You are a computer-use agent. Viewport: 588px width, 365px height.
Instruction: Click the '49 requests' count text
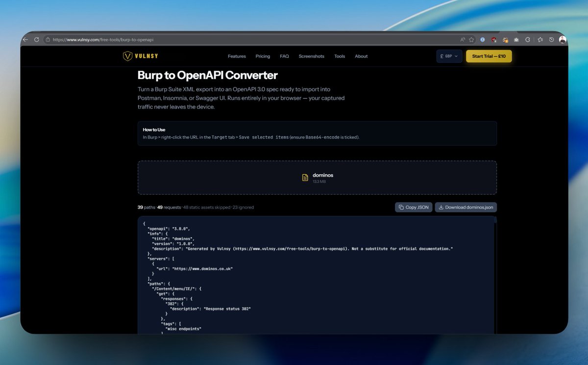[169, 208]
